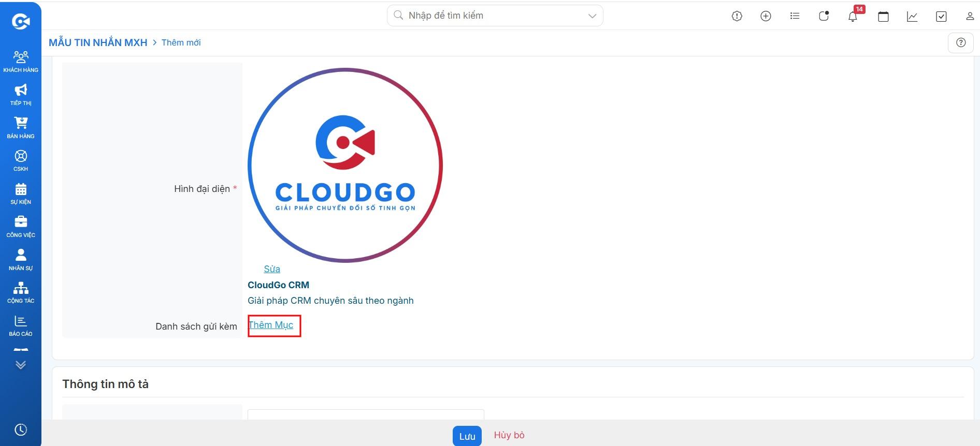The height and width of the screenshot is (446, 980).
Task: Open the Cộng Tác collaboration module
Action: [x=21, y=292]
